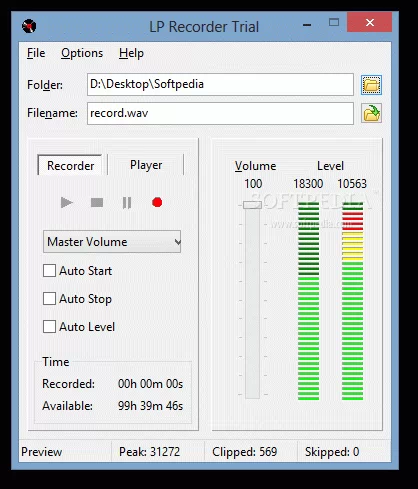Click the Stop button
Viewport: 418px width, 489px height.
click(97, 202)
